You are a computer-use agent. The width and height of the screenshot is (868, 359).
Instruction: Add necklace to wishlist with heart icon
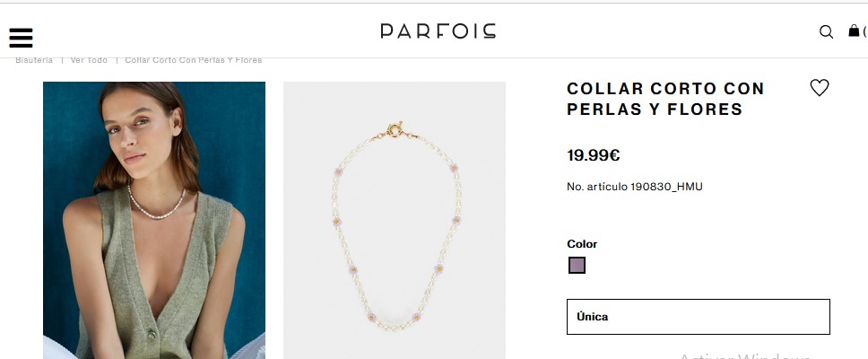(820, 88)
